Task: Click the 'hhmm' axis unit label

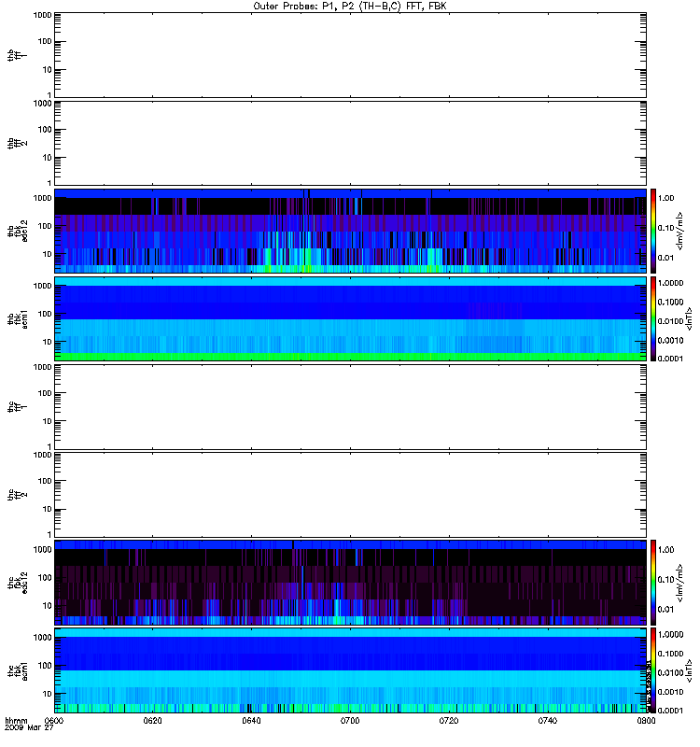Action: click(16, 721)
